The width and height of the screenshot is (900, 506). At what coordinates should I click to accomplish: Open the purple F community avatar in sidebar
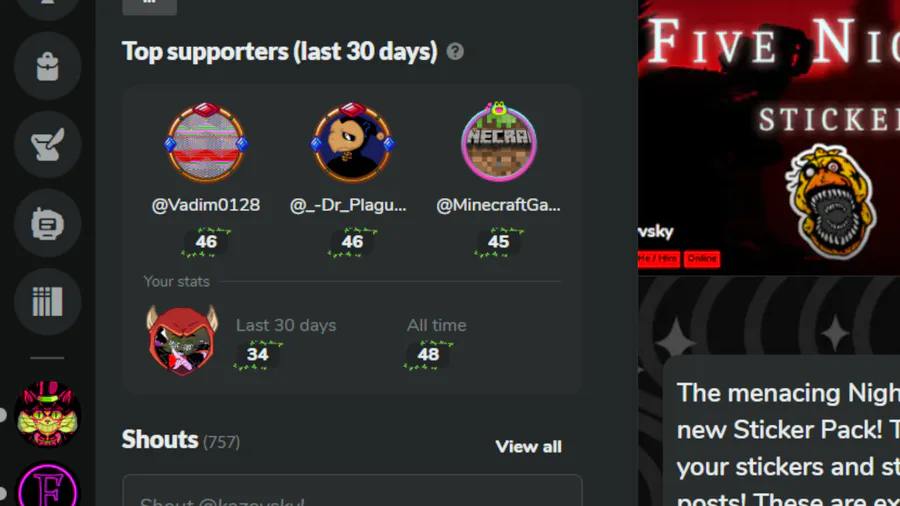pyautogui.click(x=48, y=485)
